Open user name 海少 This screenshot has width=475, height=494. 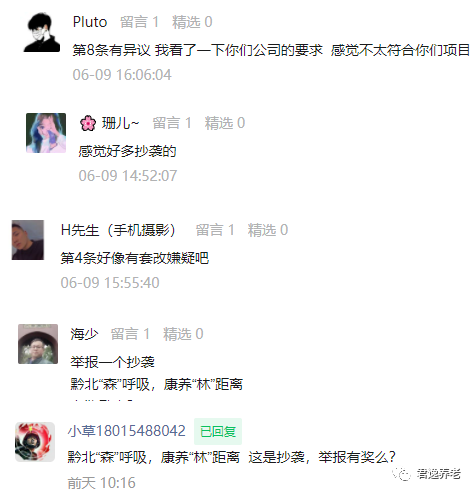(84, 334)
